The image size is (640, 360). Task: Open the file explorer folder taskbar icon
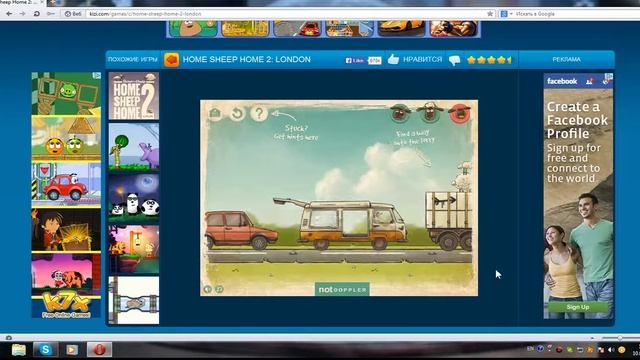pyautogui.click(x=18, y=350)
